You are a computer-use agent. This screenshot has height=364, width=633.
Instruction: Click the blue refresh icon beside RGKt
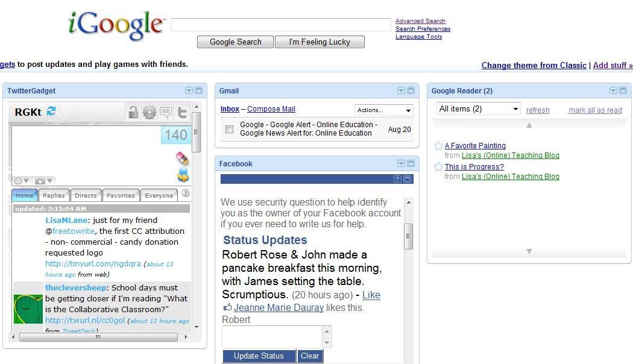point(51,111)
